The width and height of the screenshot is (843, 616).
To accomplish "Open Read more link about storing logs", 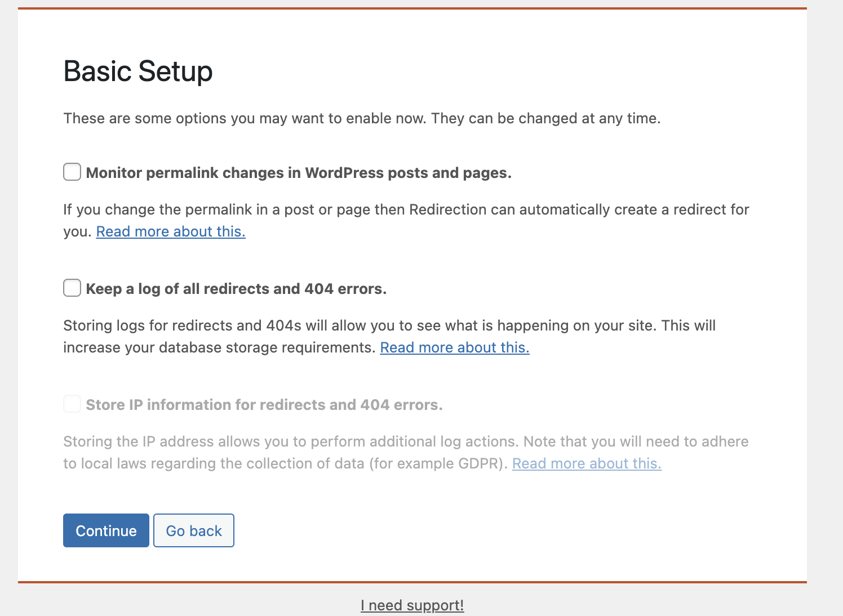I will coord(455,347).
